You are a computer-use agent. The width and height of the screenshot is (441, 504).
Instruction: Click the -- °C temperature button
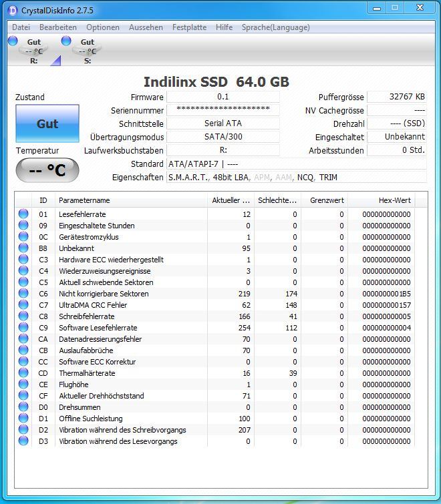click(x=47, y=170)
